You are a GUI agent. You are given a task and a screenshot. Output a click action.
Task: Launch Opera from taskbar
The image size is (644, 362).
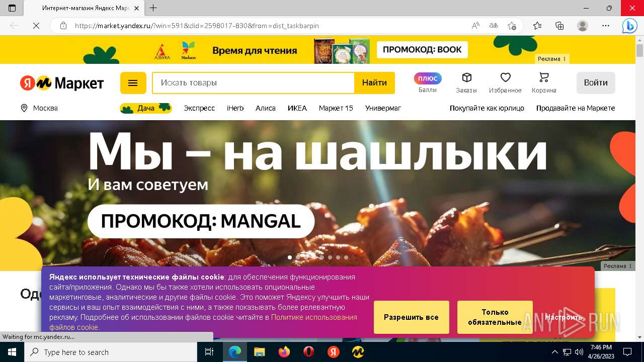[309, 352]
